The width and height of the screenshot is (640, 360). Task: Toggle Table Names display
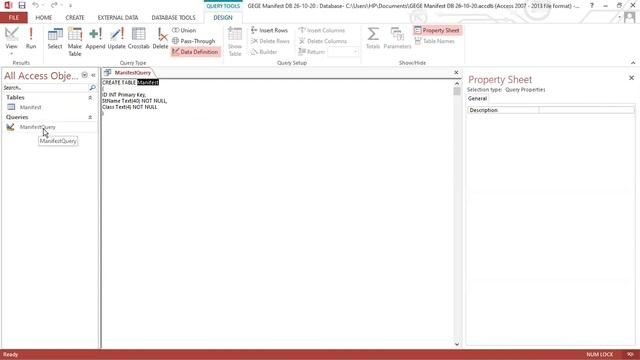tap(434, 41)
